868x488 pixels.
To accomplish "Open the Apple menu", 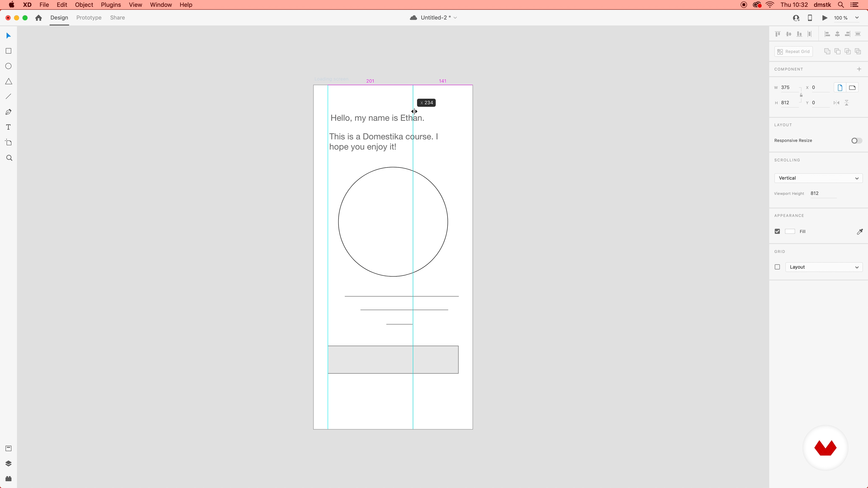I will tap(12, 5).
